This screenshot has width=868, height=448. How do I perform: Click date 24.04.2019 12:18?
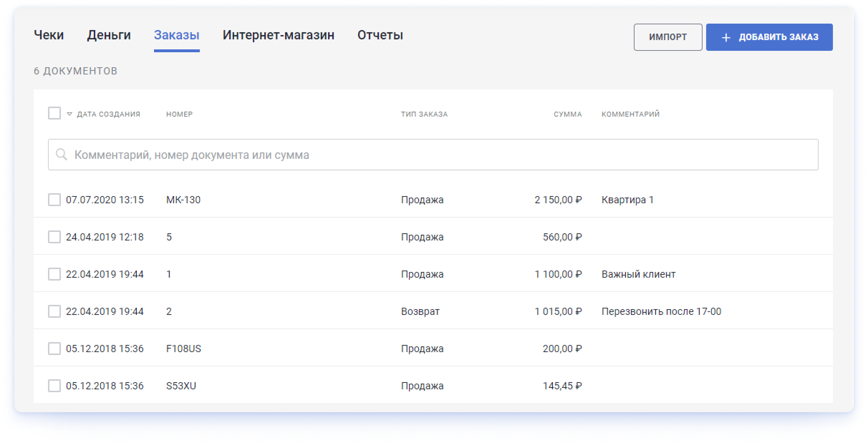coord(105,237)
